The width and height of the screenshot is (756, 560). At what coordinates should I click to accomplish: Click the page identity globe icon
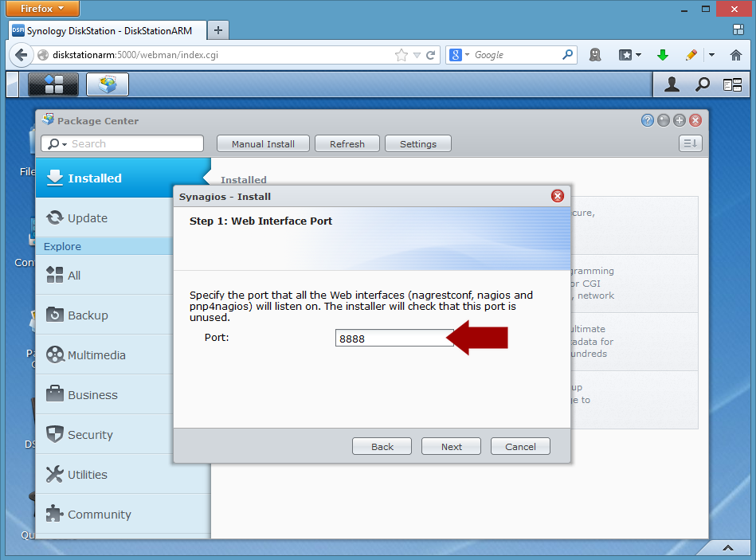43,55
